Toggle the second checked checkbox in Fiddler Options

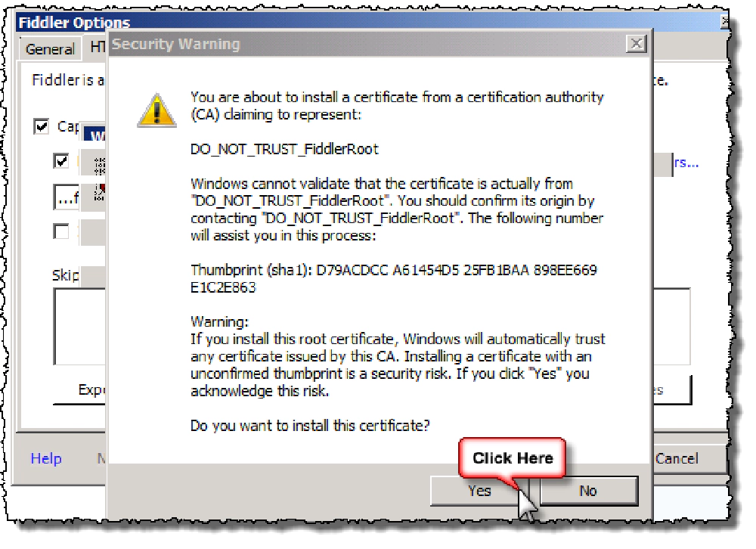[x=61, y=160]
